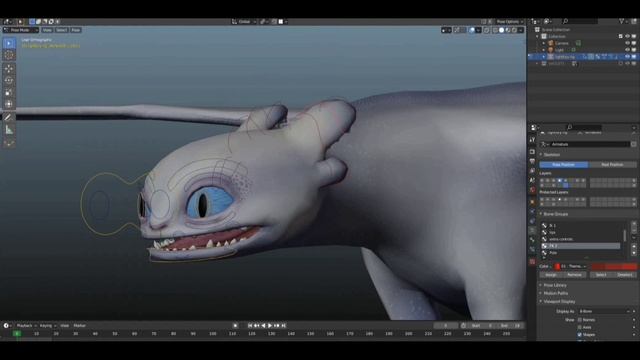Image resolution: width=640 pixels, height=360 pixels.
Task: Open the View menu in viewport header
Action: point(47,30)
